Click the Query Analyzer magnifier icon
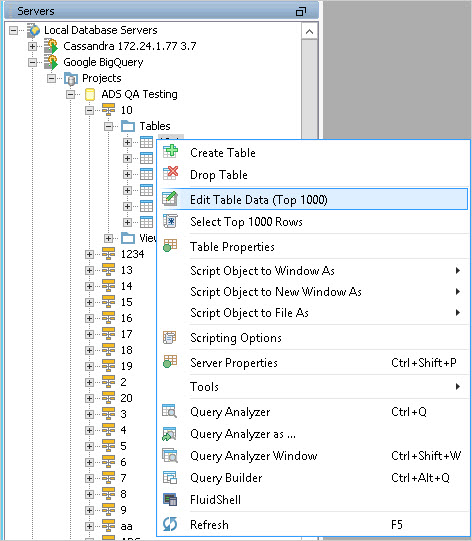Screen dimensions: 472x541 pyautogui.click(x=169, y=411)
